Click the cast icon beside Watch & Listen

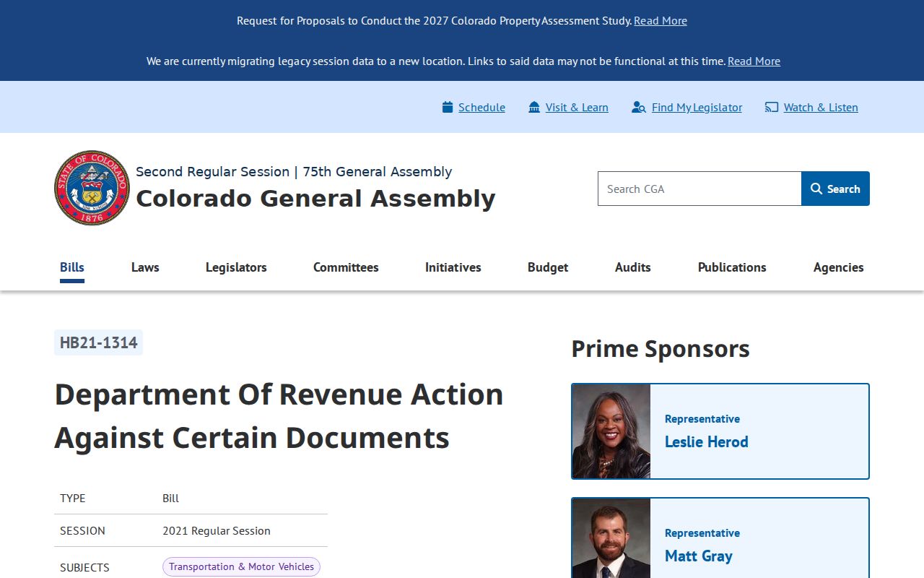tap(772, 107)
